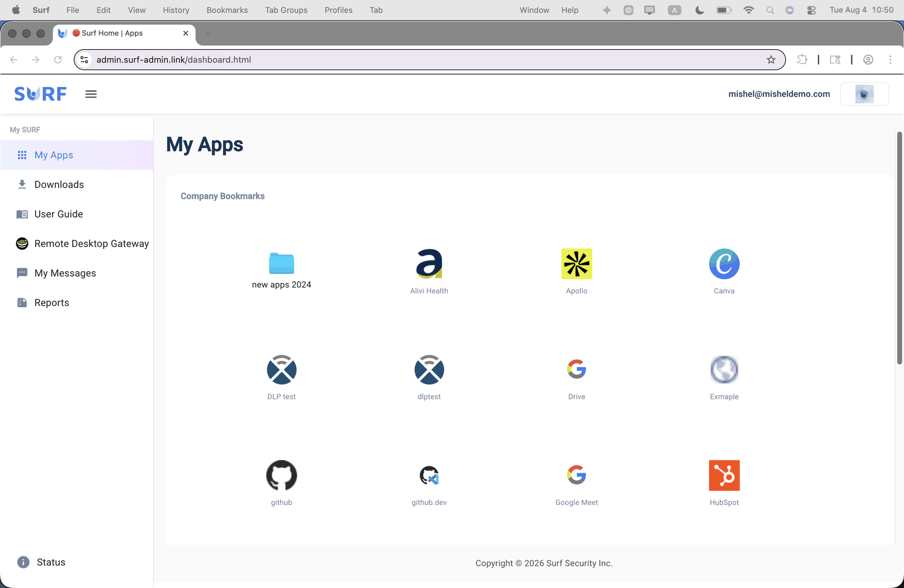Launch the github app icon
Viewport: 904px width, 588px height.
point(281,476)
